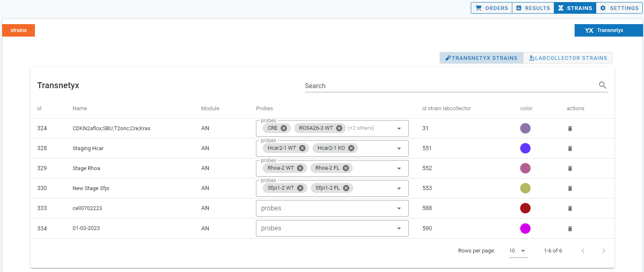Click the orange strains button
The image size is (644, 272).
[19, 30]
